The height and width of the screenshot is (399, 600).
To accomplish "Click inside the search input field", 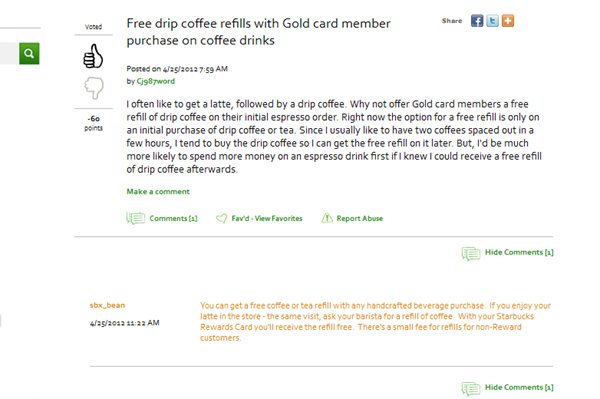I will tap(10, 53).
